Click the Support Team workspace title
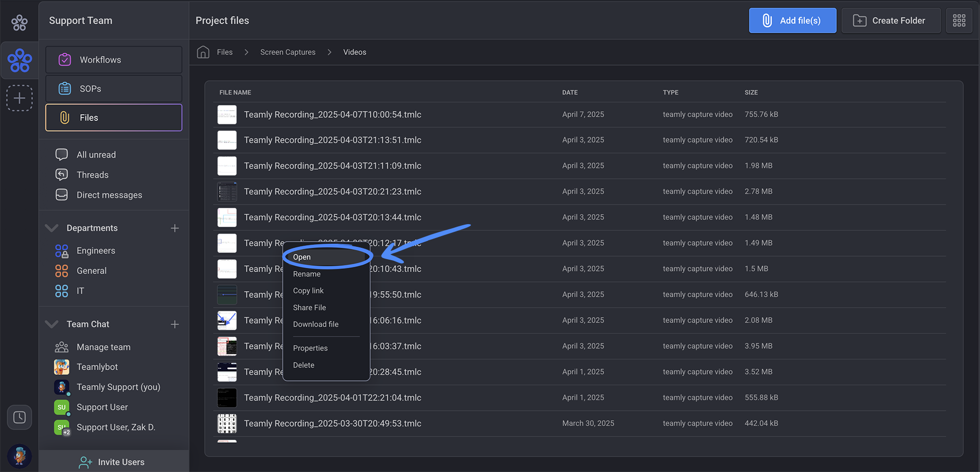Viewport: 980px width, 472px height. pos(81,21)
